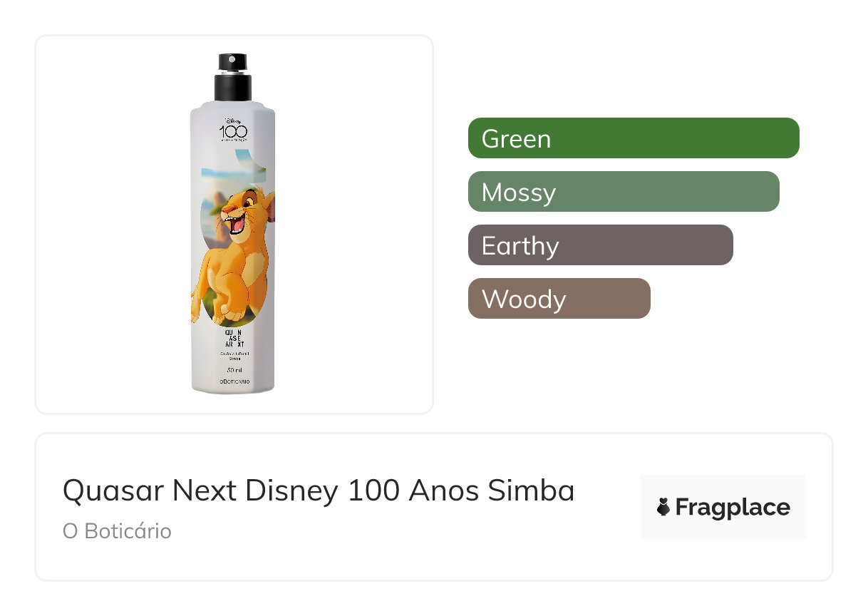Click the 50 ml label on the bottle
Image resolution: width=868 pixels, height=616 pixels.
point(233,370)
